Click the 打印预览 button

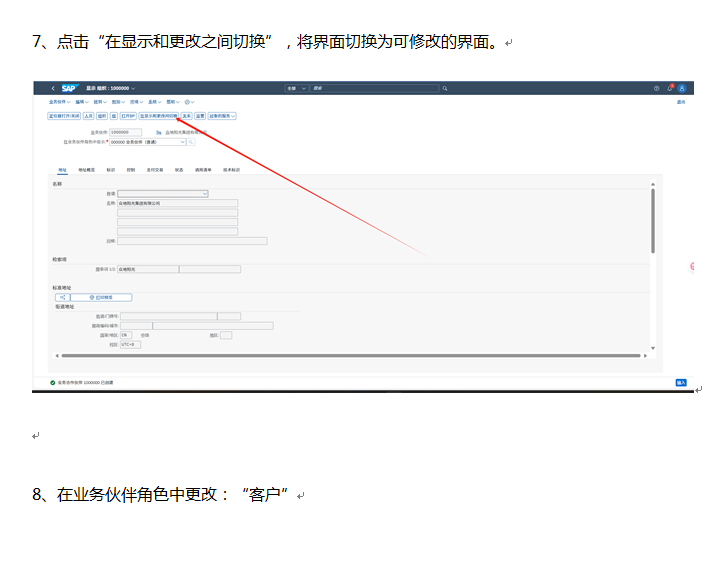click(101, 297)
